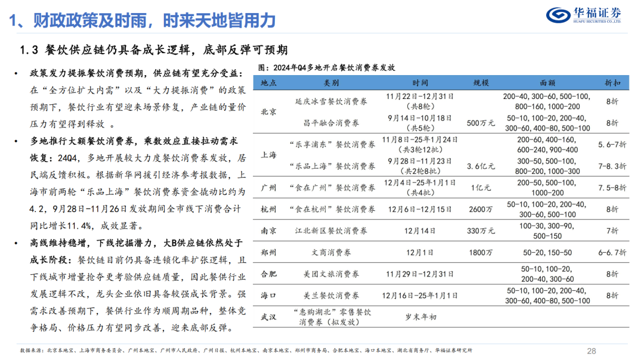Click discount cell '6-6.7折'
Image resolution: width=644 pixels, height=360 pixels.
[612, 253]
